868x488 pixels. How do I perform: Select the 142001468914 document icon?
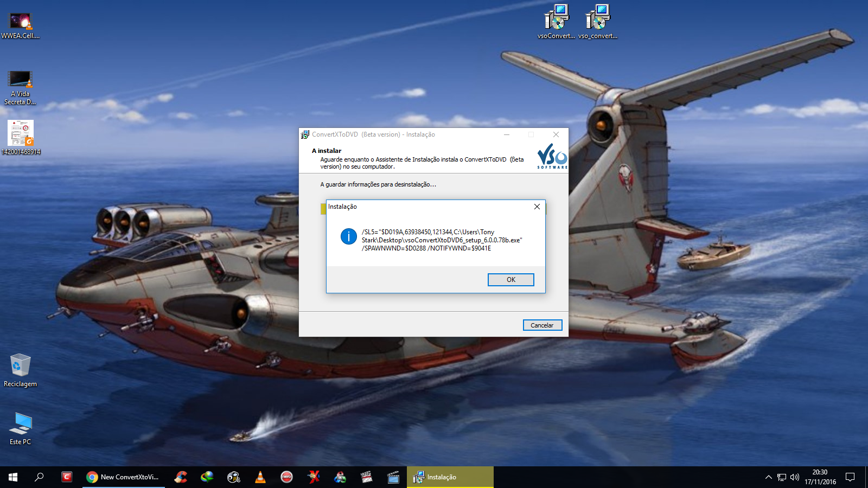(21, 138)
